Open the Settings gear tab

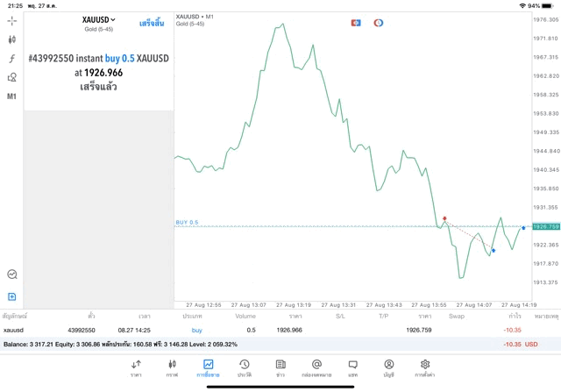pyautogui.click(x=425, y=367)
